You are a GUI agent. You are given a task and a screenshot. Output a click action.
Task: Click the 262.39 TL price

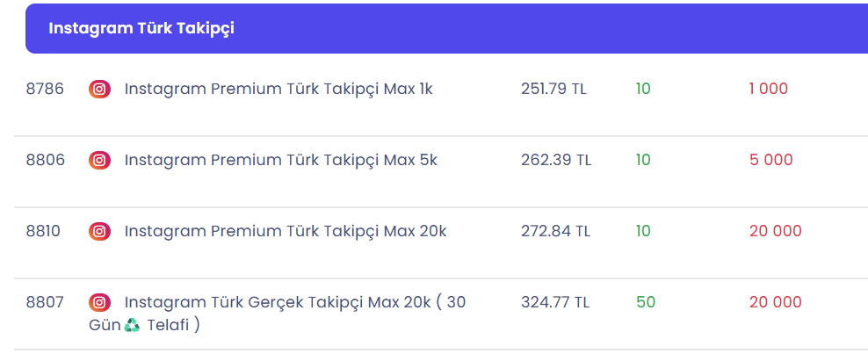tap(556, 160)
